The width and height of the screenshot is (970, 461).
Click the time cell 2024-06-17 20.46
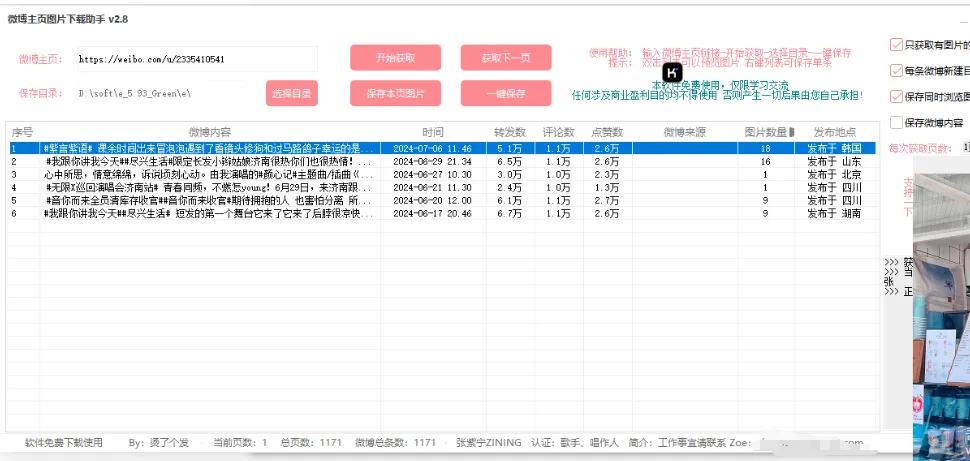click(x=432, y=213)
